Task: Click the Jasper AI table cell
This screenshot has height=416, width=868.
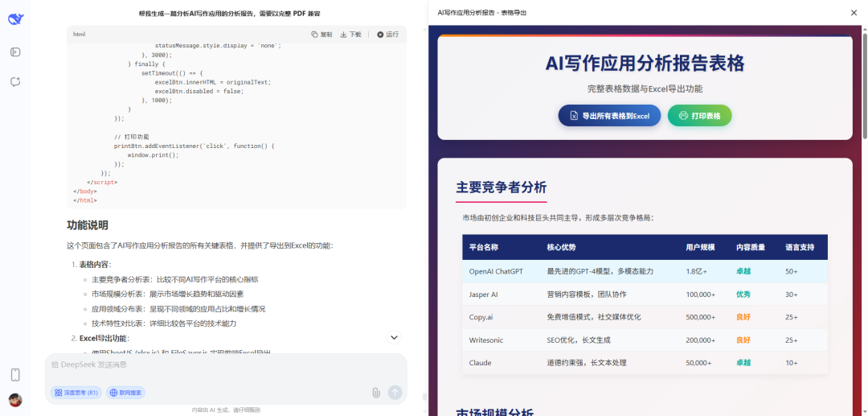Action: pos(484,294)
